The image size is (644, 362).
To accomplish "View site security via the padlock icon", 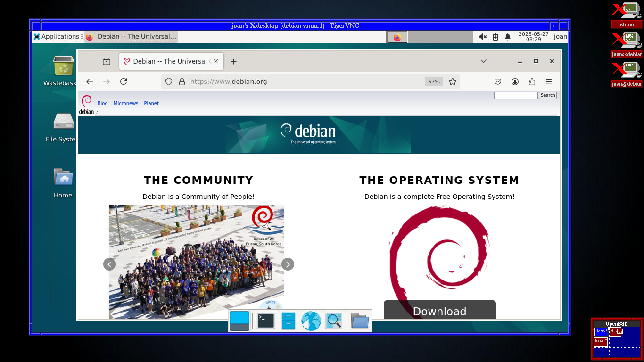I will pyautogui.click(x=182, y=82).
